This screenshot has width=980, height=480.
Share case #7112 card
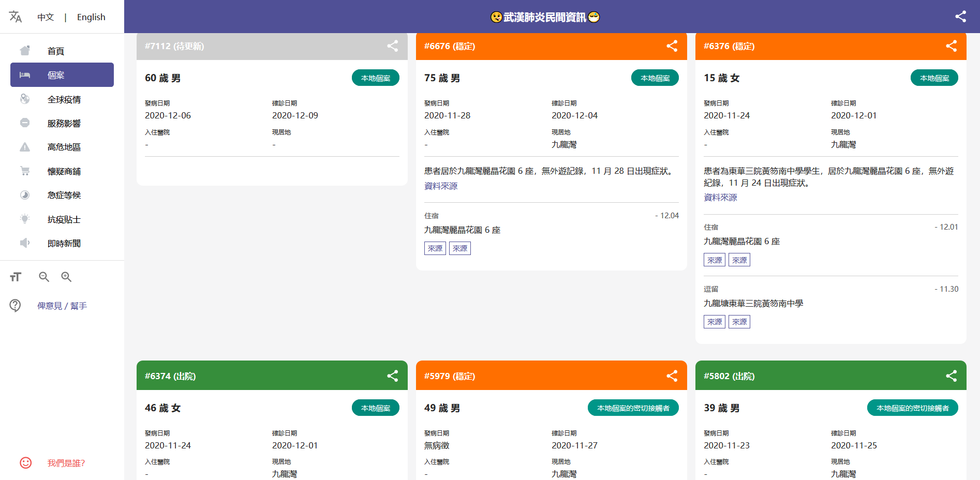pos(393,46)
